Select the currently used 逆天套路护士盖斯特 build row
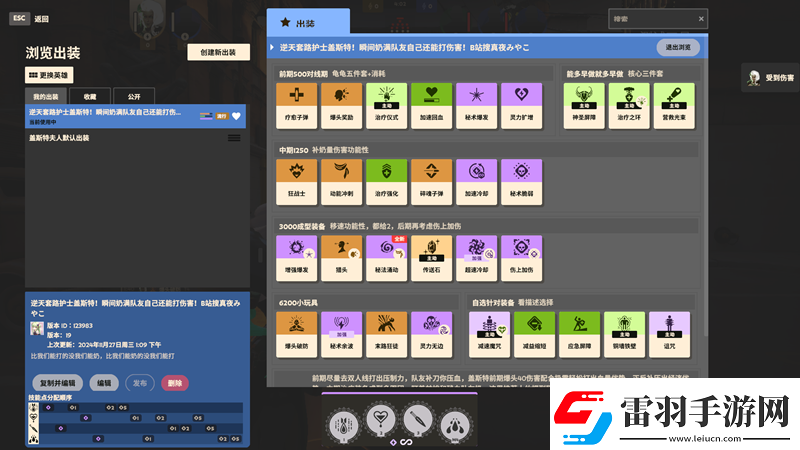The height and width of the screenshot is (450, 800). [135, 116]
